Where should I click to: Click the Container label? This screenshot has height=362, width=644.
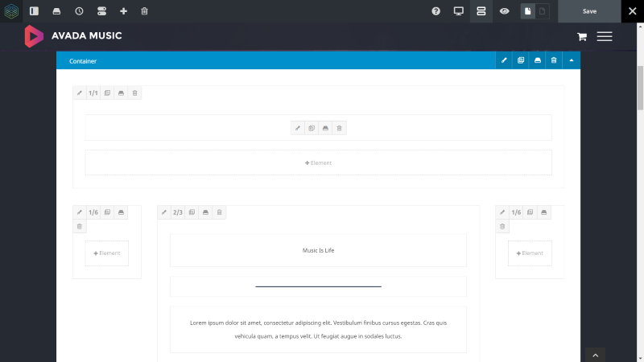click(x=83, y=61)
